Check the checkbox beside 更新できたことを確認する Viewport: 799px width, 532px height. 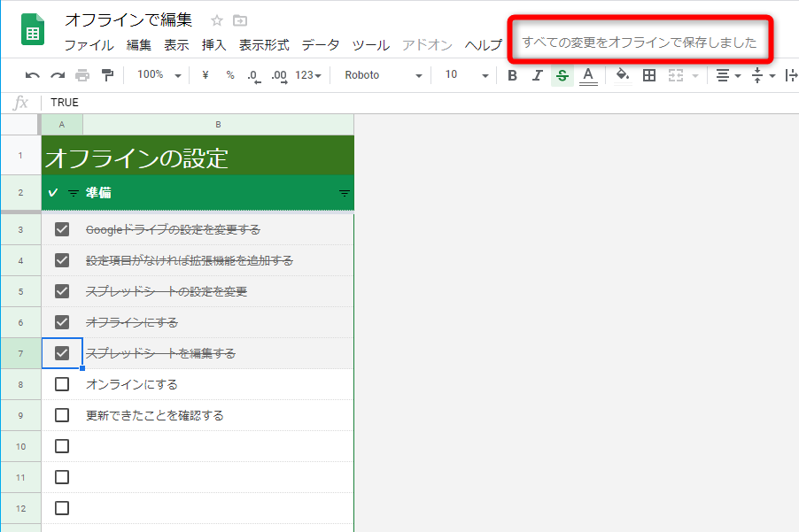[61, 414]
